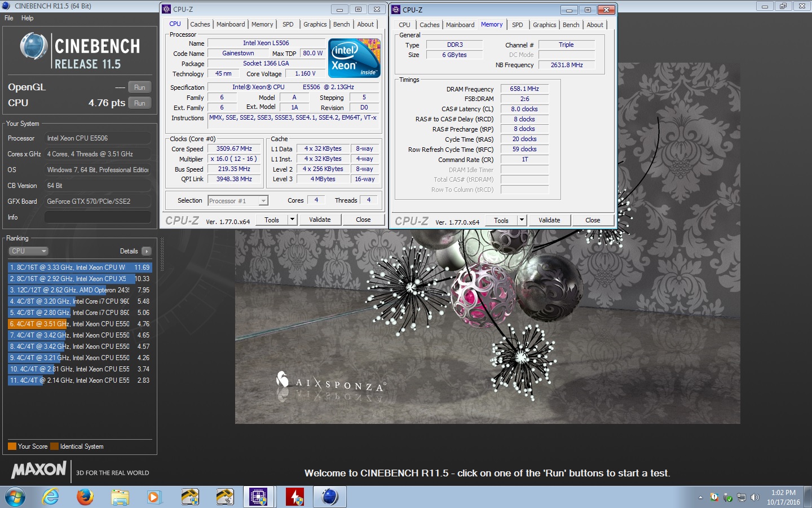
Task: Open Windows Explorer folder icon in taskbar
Action: click(x=120, y=497)
